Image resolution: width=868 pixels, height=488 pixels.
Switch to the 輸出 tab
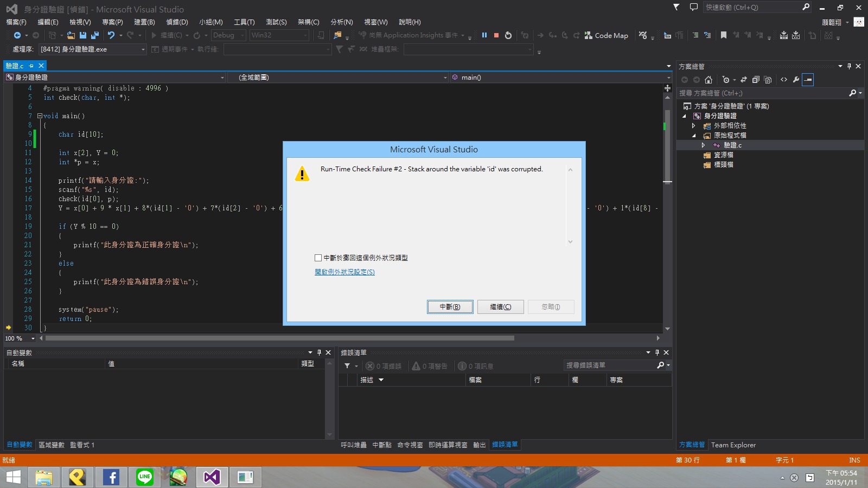(480, 445)
